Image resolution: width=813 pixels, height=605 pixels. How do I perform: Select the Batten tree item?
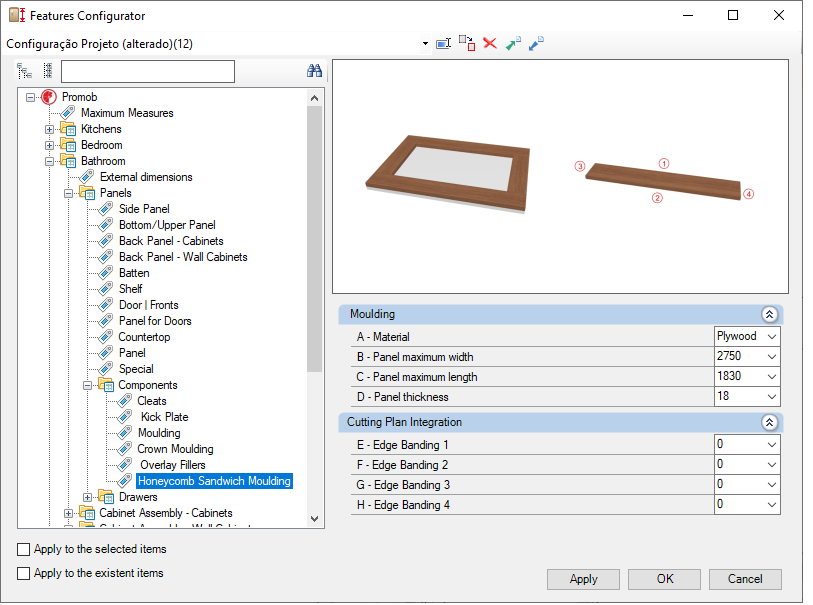[134, 273]
